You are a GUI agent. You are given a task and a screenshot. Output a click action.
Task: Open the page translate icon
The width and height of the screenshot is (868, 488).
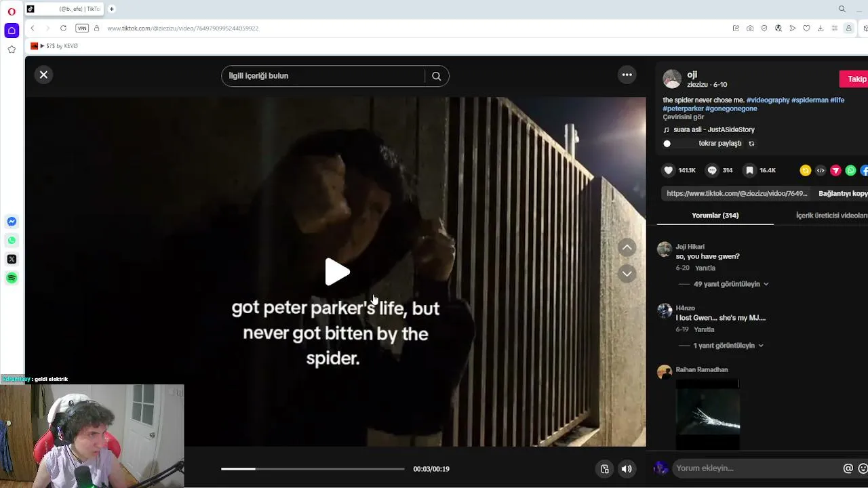(x=778, y=28)
